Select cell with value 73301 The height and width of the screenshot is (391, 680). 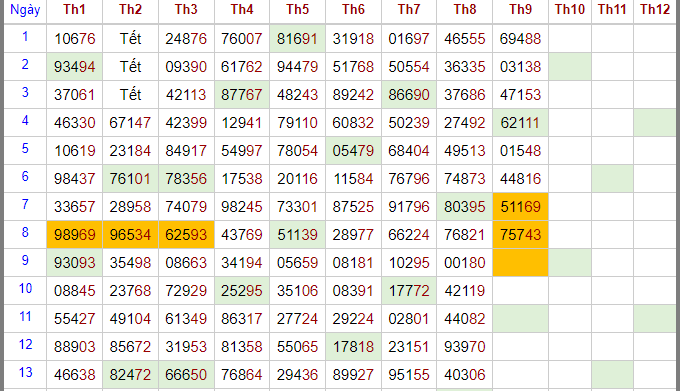298,207
